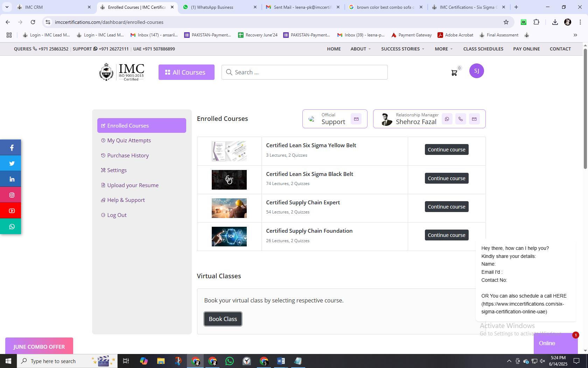
Task: View site information icon in address bar
Action: (x=48, y=22)
